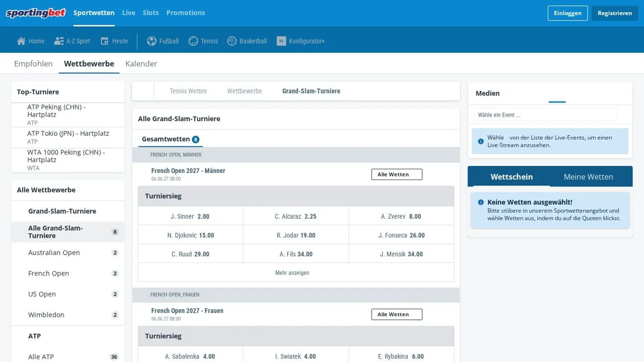Select Wimbledon in sidebar
This screenshot has height=362, width=644.
(x=68, y=315)
